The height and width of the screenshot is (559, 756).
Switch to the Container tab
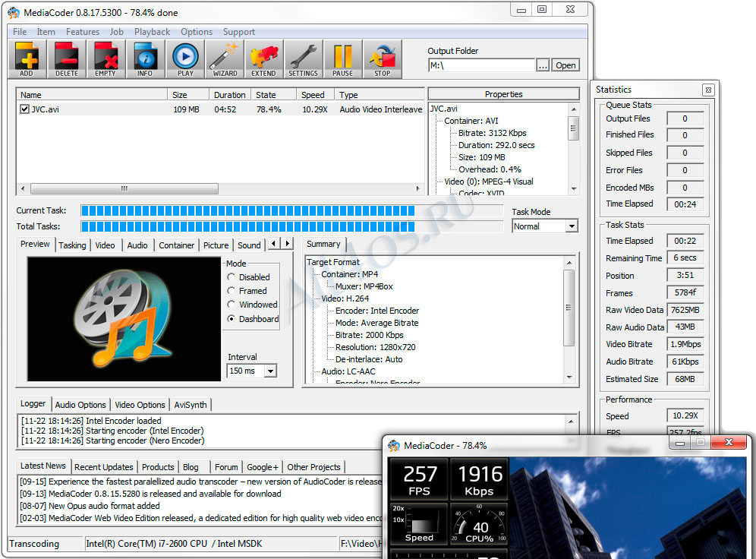coord(176,245)
